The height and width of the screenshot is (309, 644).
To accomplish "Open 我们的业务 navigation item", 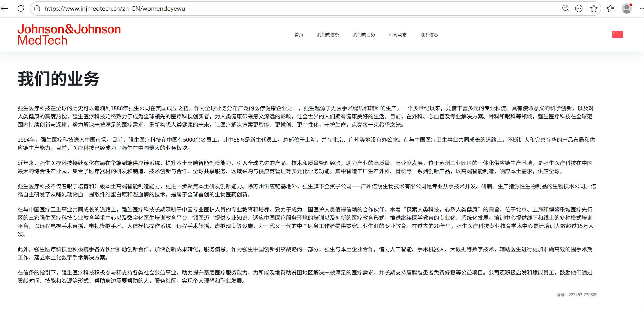I will [364, 35].
